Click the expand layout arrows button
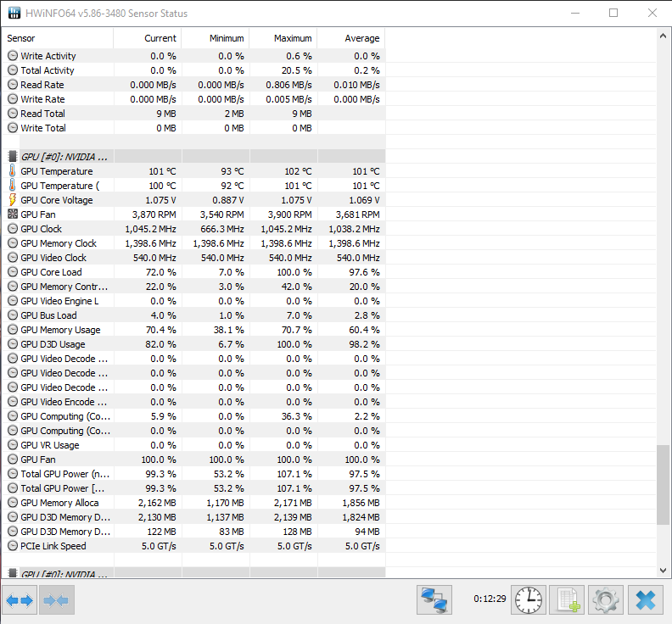 click(x=20, y=600)
